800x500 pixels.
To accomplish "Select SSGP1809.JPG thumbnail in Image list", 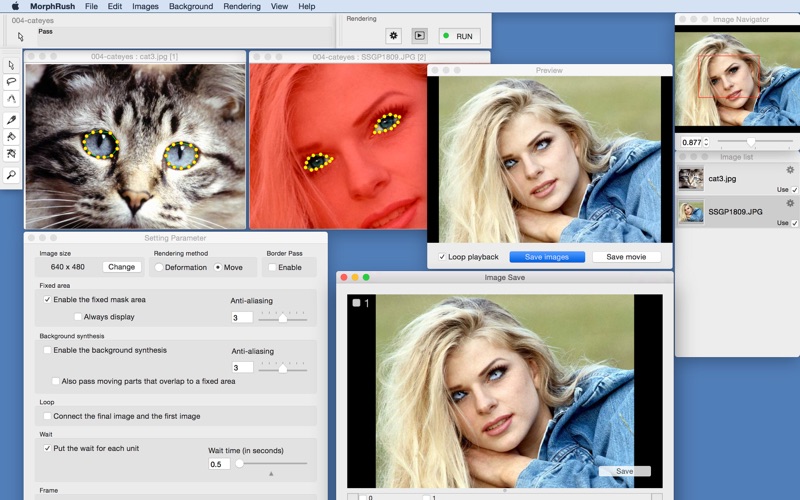I will [691, 212].
